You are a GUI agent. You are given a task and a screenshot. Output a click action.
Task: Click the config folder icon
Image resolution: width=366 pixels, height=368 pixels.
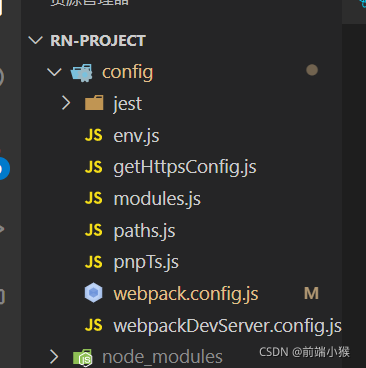(x=82, y=72)
